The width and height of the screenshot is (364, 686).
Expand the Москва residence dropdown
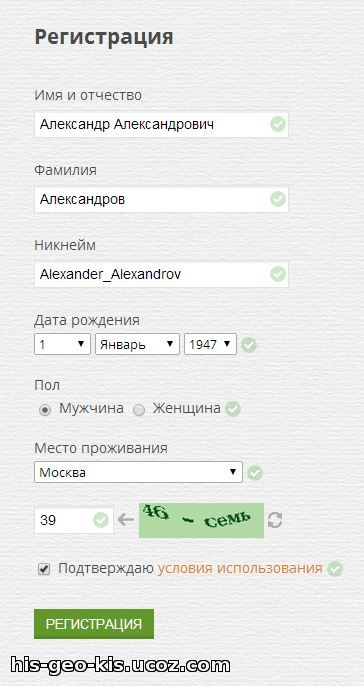point(138,472)
